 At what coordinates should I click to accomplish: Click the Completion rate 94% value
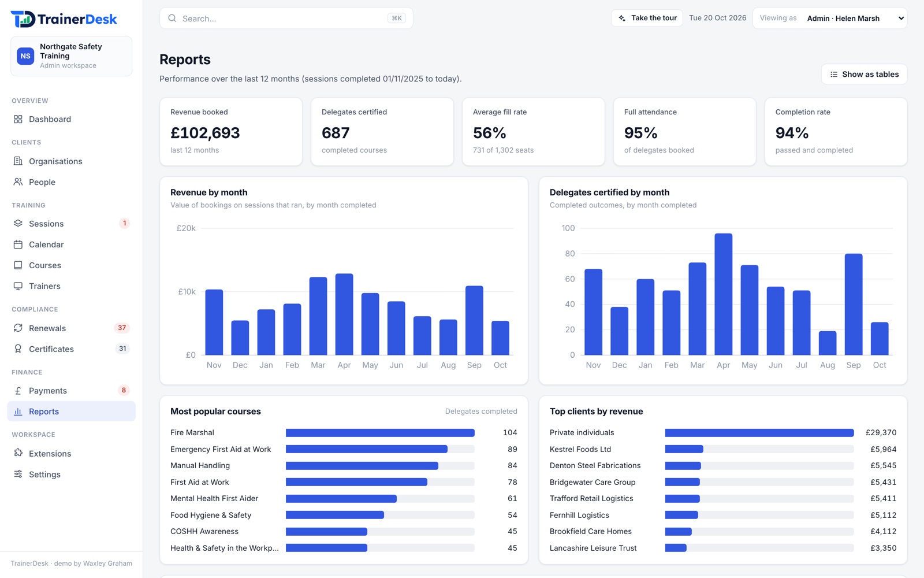click(x=792, y=133)
